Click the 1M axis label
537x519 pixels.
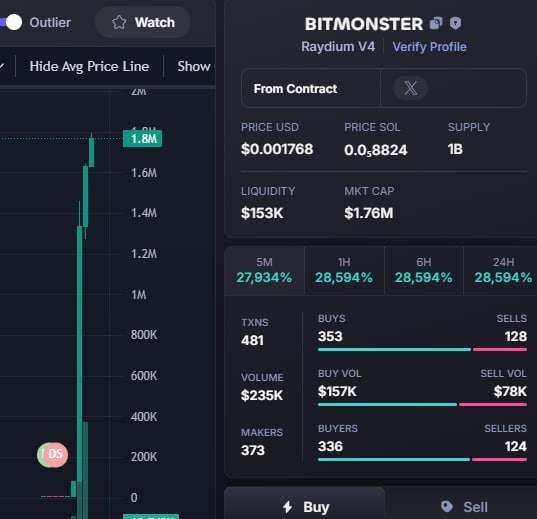[139, 295]
